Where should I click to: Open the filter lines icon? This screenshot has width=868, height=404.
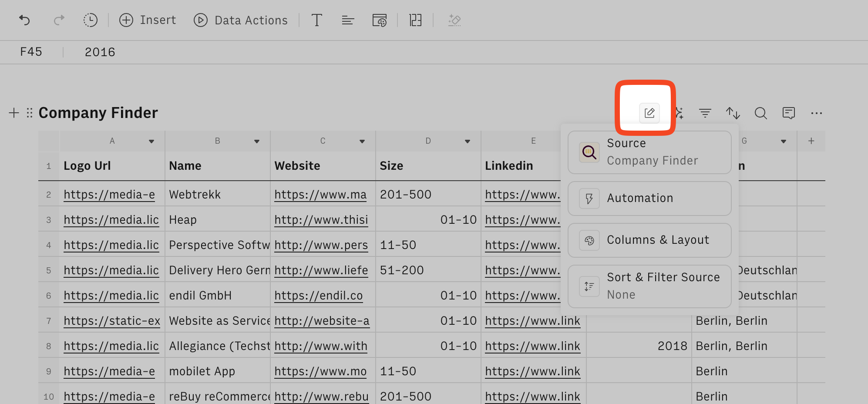click(705, 113)
